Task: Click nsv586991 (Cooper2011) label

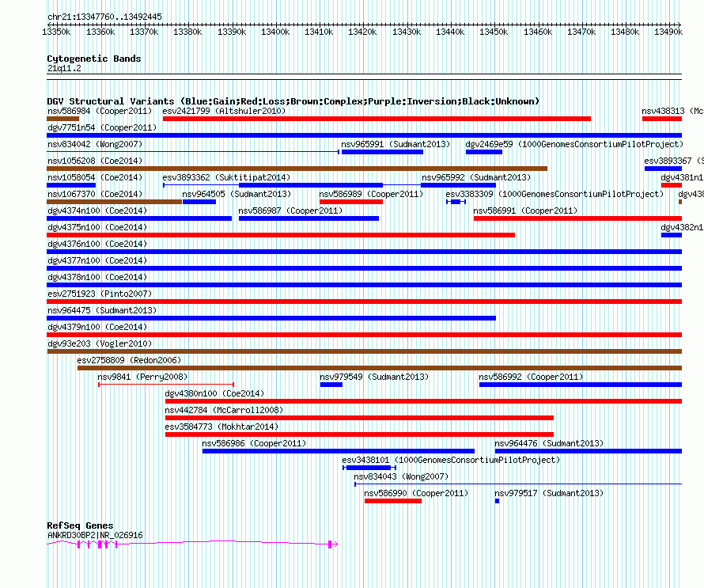Action: (525, 211)
